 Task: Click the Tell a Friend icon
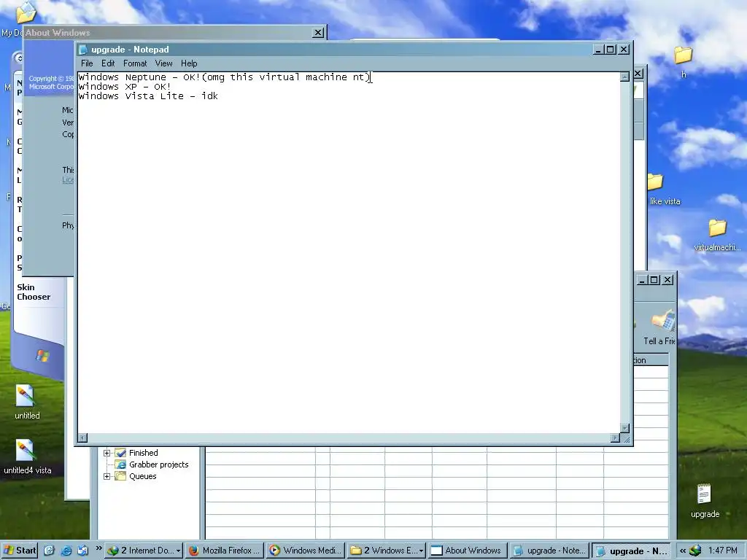pos(663,321)
